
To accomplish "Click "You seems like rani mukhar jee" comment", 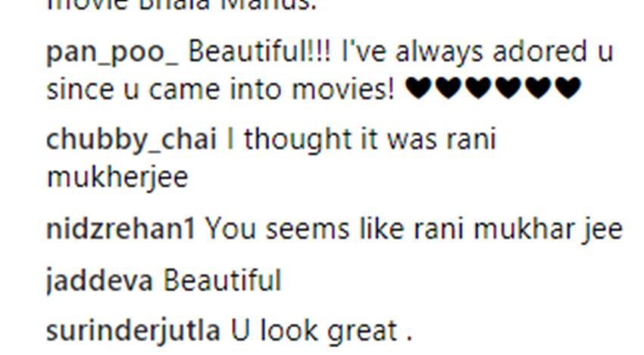I will click(x=414, y=230).
